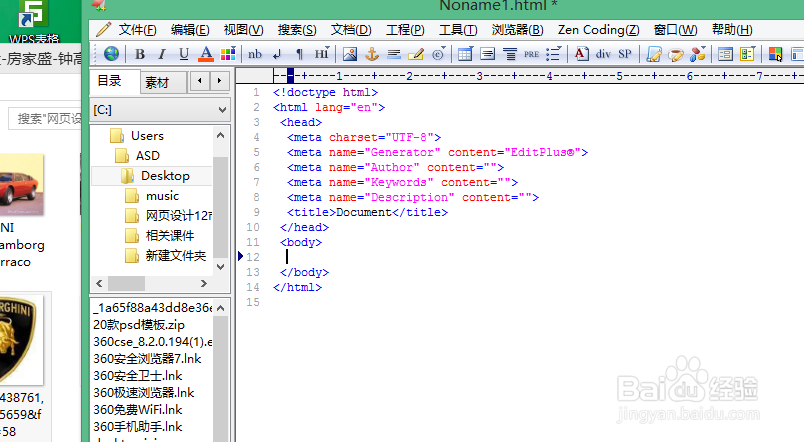Click the font style A icon
The width and height of the screenshot is (804, 442).
pyautogui.click(x=581, y=54)
